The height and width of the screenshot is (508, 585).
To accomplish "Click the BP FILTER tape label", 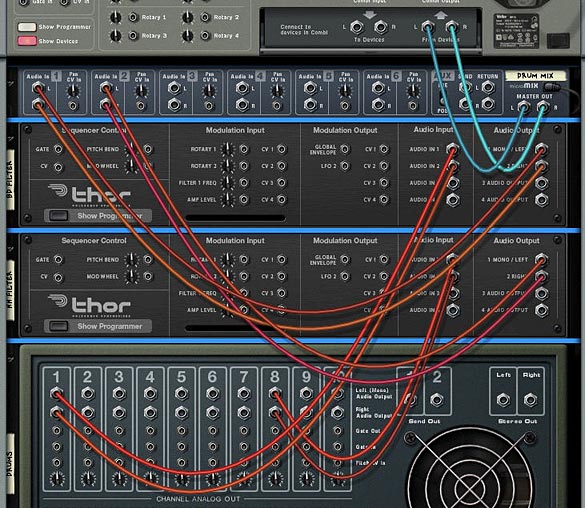I will (10, 179).
